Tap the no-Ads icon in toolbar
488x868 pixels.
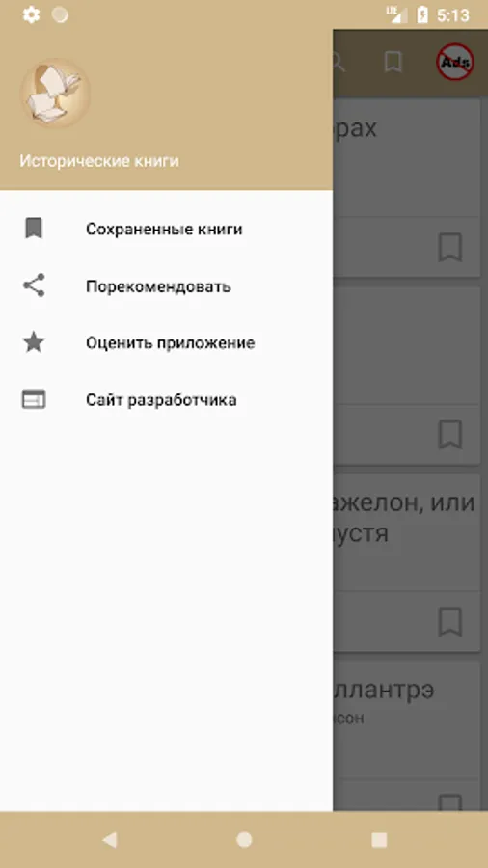click(x=454, y=62)
